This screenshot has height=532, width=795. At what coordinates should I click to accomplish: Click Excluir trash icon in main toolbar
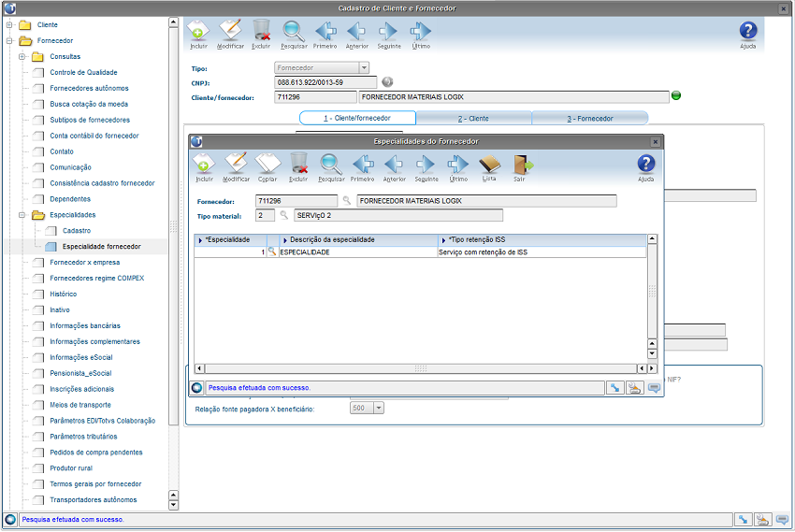(261, 35)
